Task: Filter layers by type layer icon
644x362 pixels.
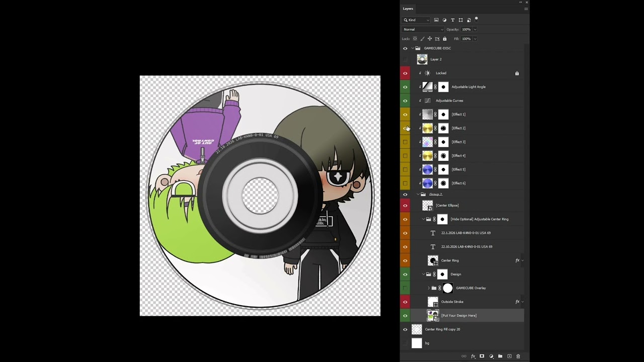Action: (x=452, y=20)
